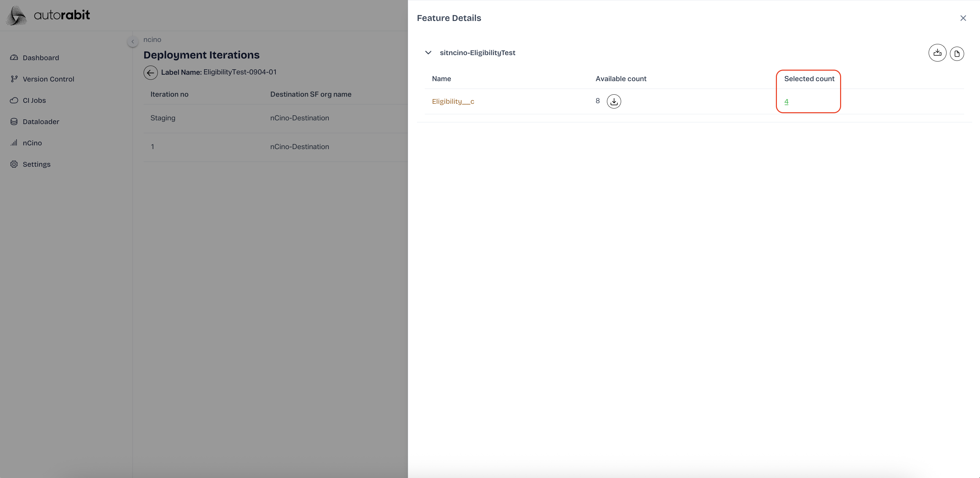The height and width of the screenshot is (478, 980).
Task: Click the download icon beside Available count 8
Action: tap(614, 101)
